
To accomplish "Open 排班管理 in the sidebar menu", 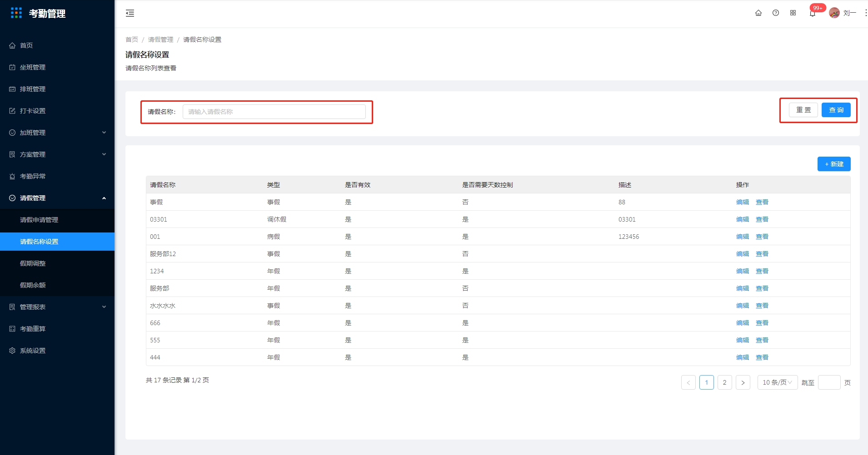I will [57, 89].
